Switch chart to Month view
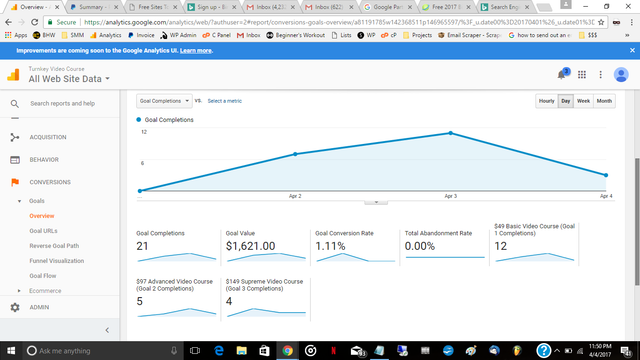640x360 pixels. coord(604,101)
